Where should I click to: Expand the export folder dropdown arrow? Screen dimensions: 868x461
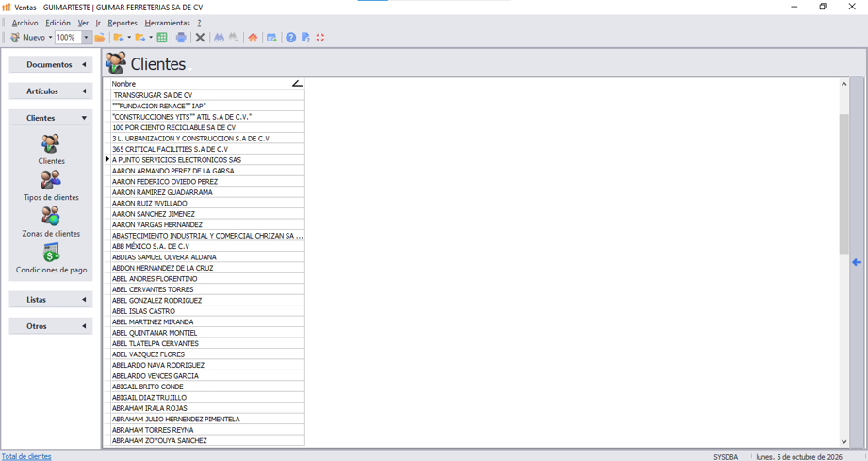[151, 38]
